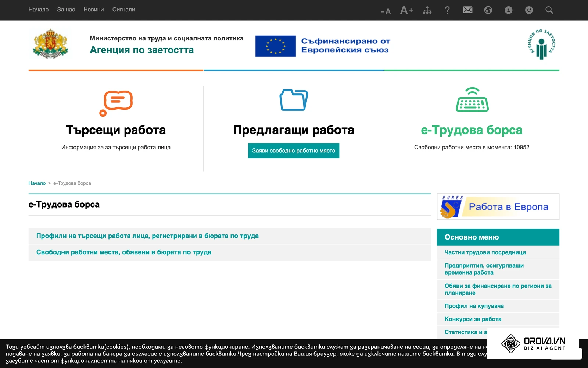Click the Агенция по заетостта round logo
This screenshot has width=588, height=368.
point(542,44)
